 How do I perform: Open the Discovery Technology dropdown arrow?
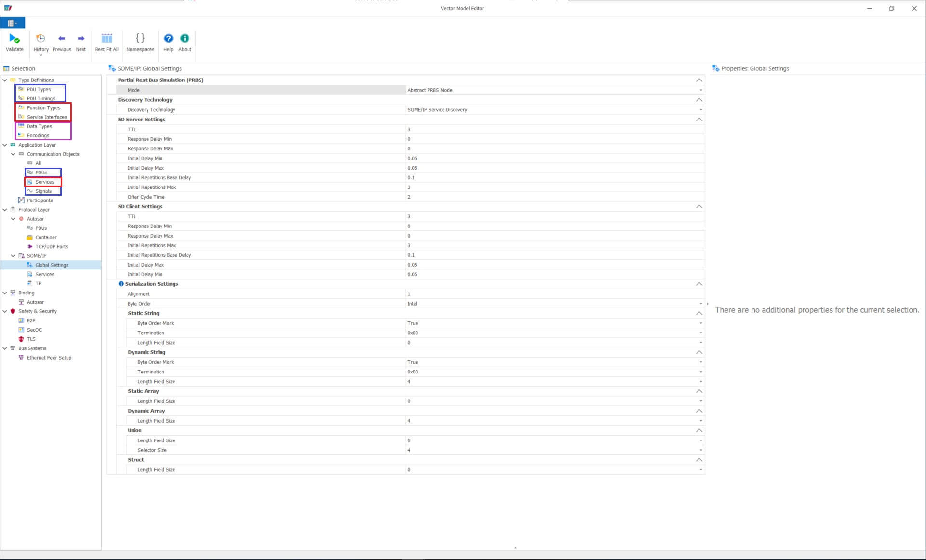coord(700,110)
